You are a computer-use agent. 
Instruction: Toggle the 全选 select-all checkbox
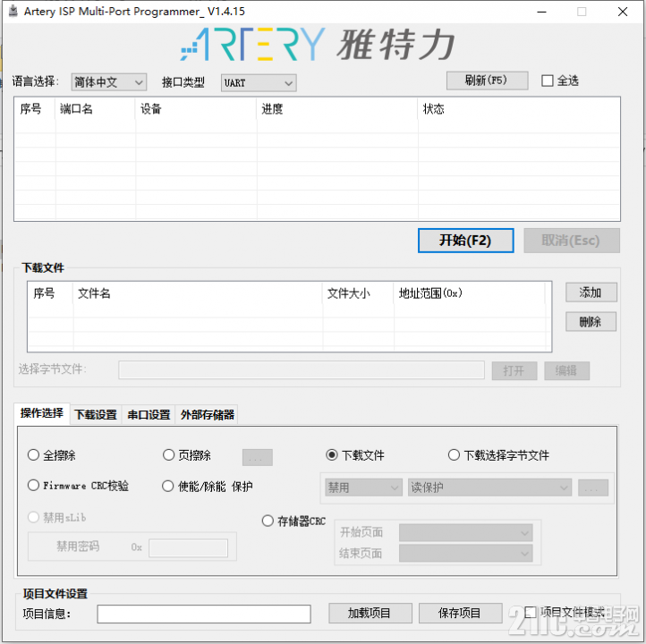(x=548, y=80)
